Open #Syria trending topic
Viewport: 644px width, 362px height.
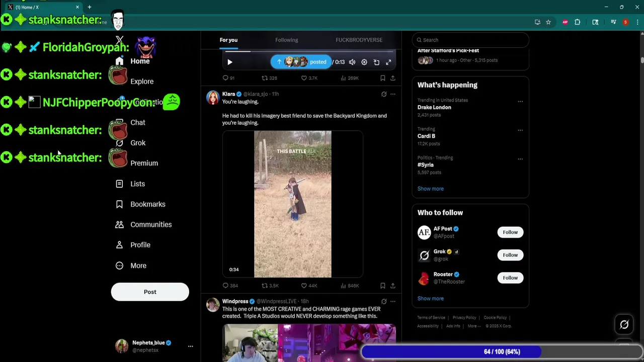click(425, 164)
